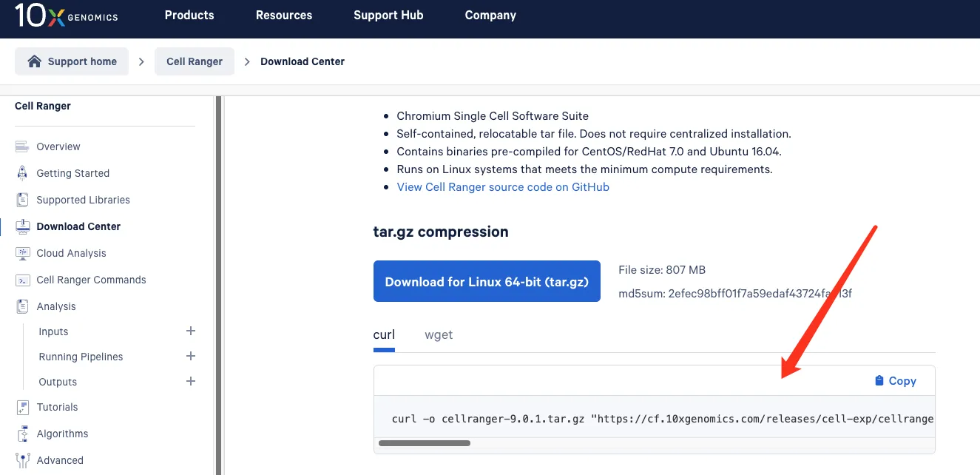980x475 pixels.
Task: Select the curl tab
Action: (384, 334)
